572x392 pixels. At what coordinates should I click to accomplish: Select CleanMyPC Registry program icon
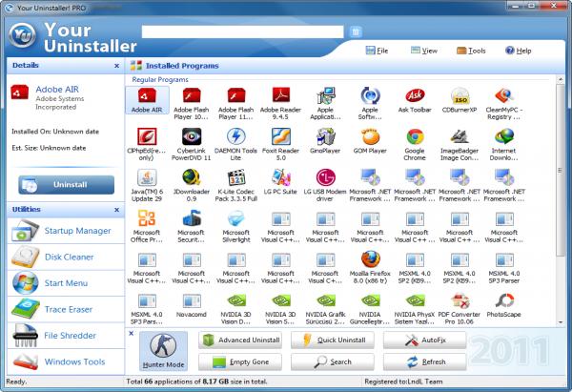(504, 104)
